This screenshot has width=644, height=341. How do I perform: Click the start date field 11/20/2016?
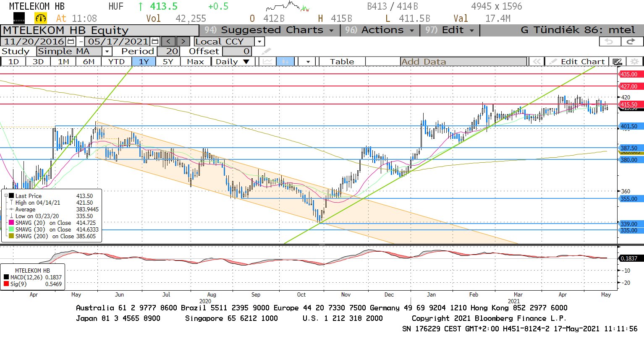(34, 42)
